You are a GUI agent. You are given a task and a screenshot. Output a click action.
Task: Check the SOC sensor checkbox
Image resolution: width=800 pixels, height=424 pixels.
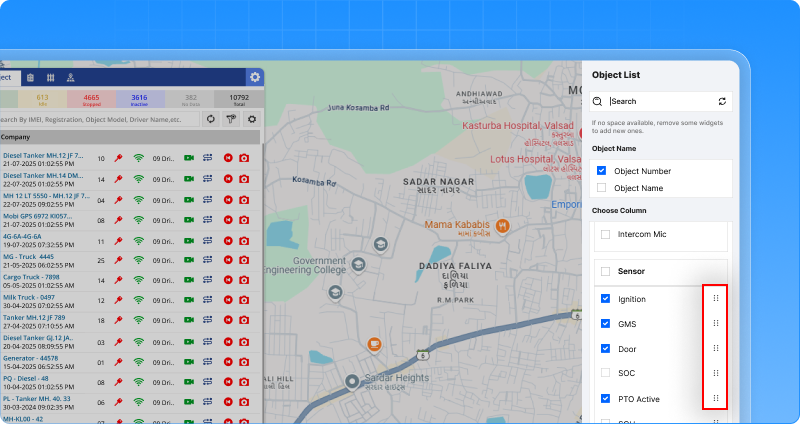pyautogui.click(x=605, y=373)
